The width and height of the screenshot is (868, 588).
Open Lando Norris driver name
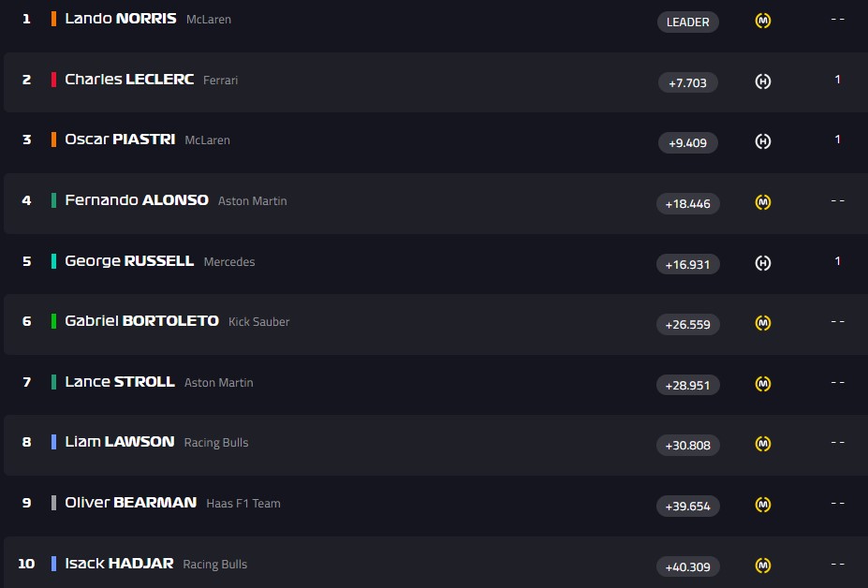(x=120, y=19)
